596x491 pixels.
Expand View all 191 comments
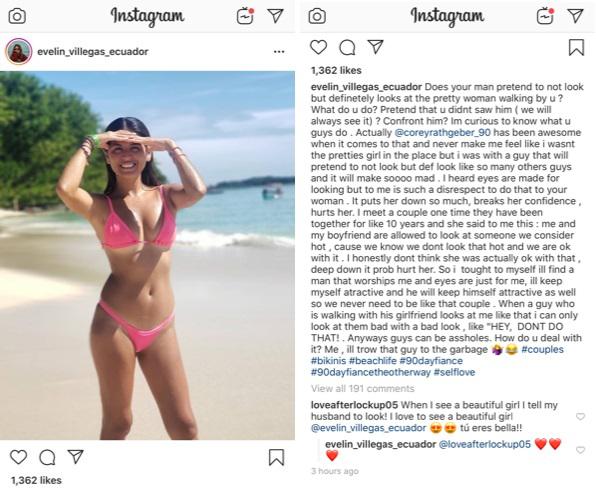tap(363, 388)
